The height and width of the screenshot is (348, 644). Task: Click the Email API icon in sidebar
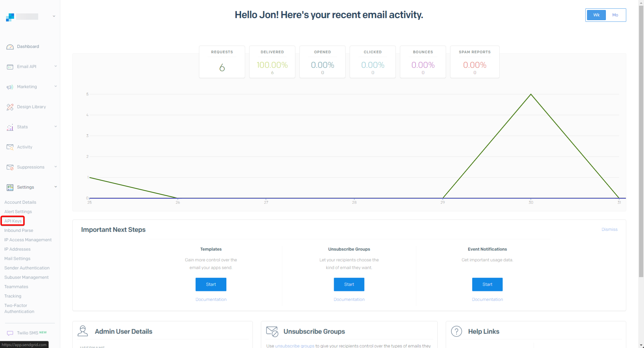pyautogui.click(x=10, y=67)
